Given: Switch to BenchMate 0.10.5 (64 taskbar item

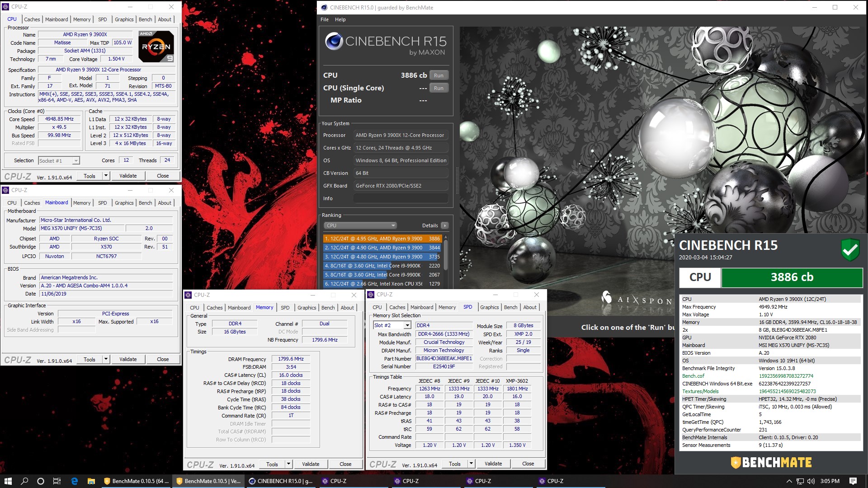Looking at the screenshot, I should pos(136,481).
